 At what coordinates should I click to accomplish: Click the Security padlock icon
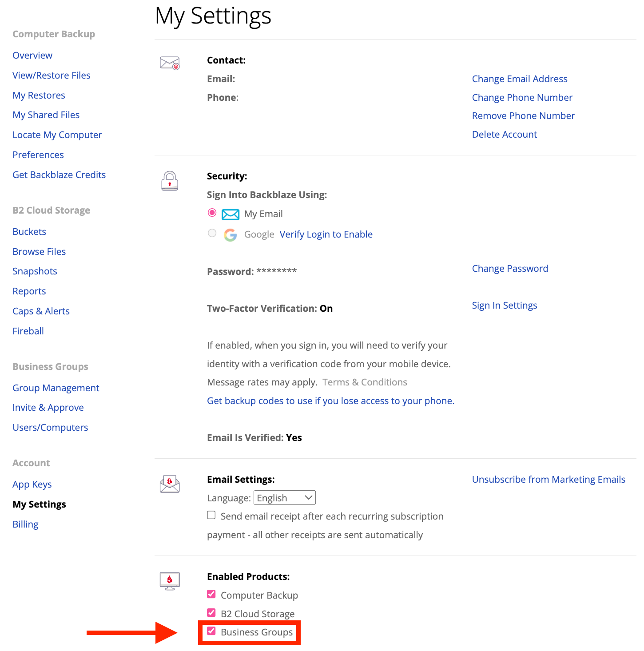170,181
